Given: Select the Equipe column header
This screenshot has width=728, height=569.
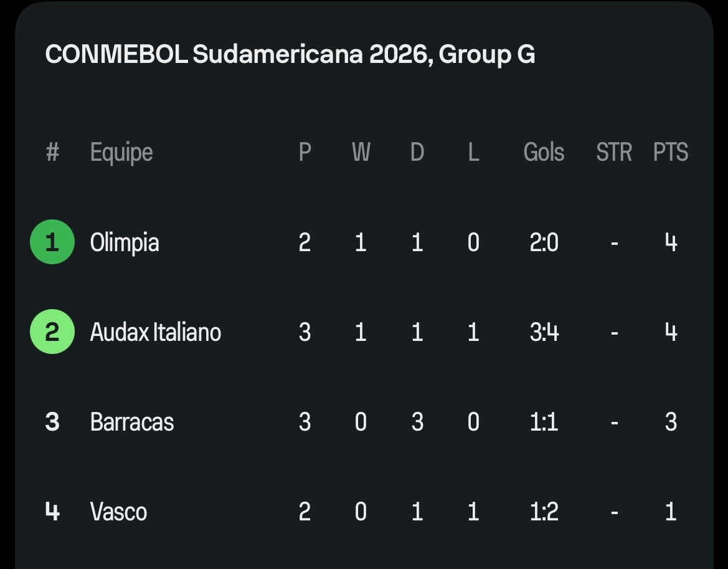Looking at the screenshot, I should click(x=121, y=152).
